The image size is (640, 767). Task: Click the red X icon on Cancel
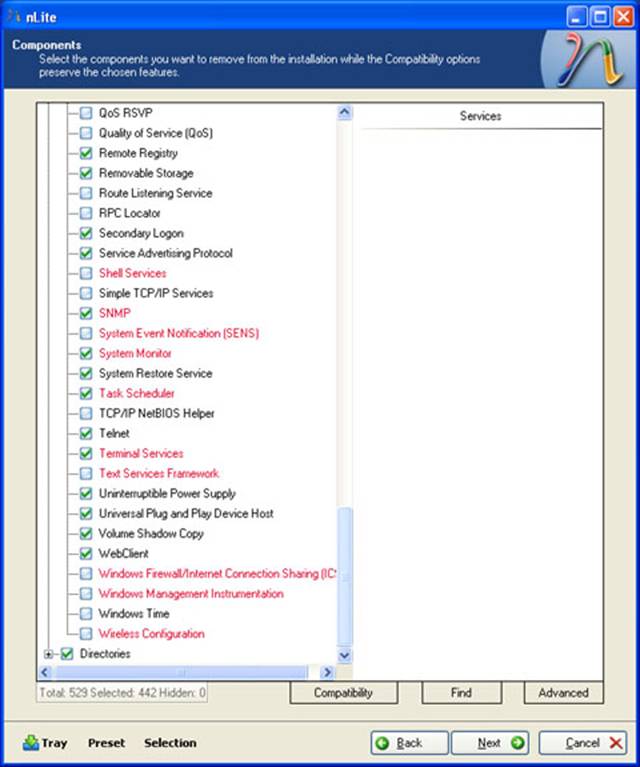(x=615, y=743)
